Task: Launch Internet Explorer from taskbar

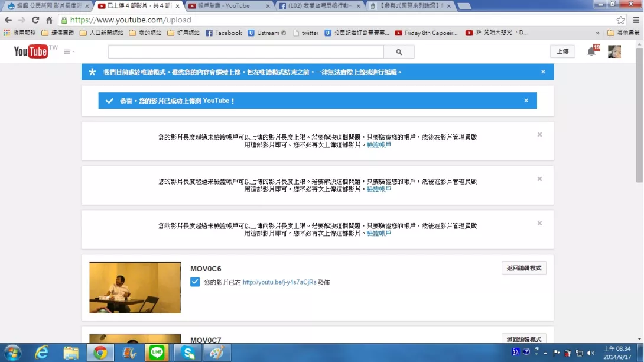Action: [41, 353]
